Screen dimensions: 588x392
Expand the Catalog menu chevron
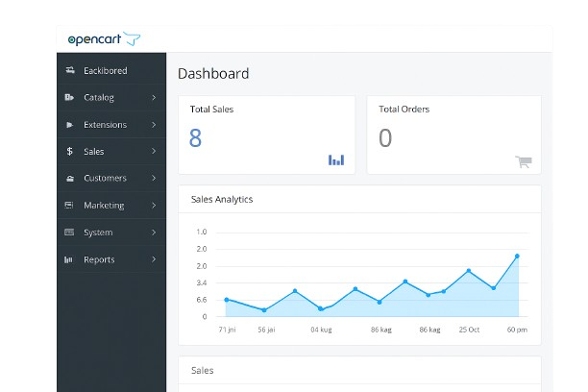click(x=154, y=98)
